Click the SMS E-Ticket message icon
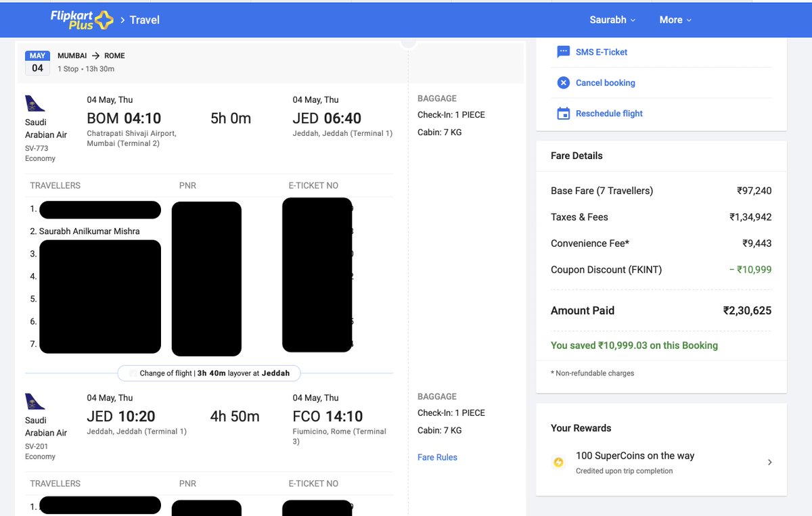The image size is (812, 516). 563,52
